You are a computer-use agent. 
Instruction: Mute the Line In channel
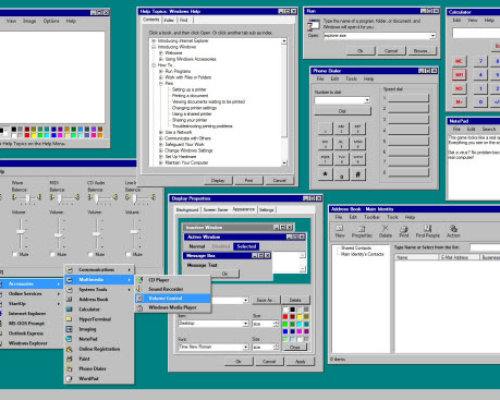pos(128,254)
